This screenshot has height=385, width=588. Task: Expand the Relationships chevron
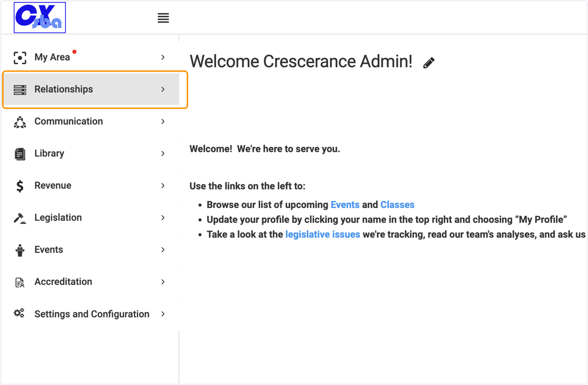[x=163, y=89]
